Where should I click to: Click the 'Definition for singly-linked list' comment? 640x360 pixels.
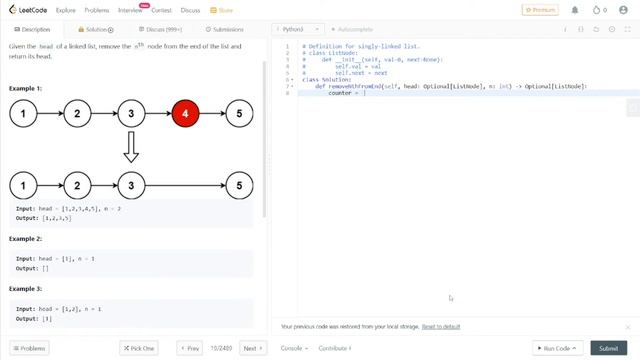click(x=361, y=47)
